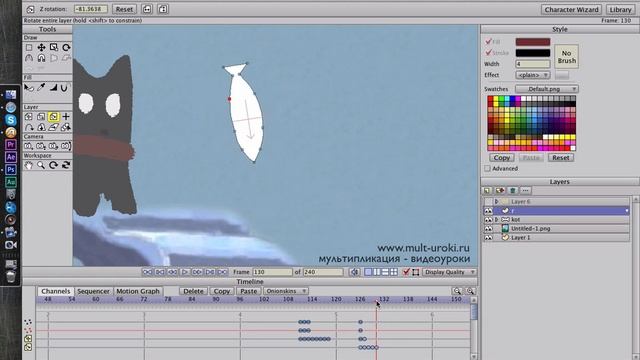Image resolution: width=640 pixels, height=360 pixels.
Task: Switch to the Motion Graph tab
Action: coord(138,291)
